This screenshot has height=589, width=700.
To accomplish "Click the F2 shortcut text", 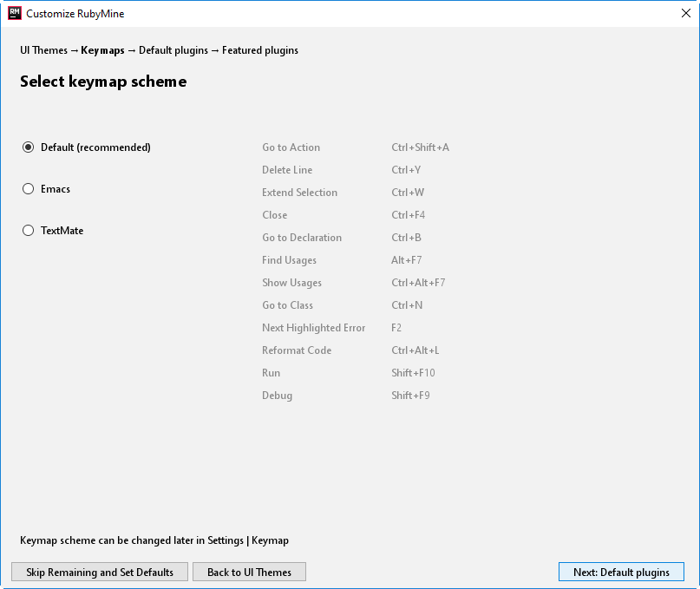I will click(x=396, y=328).
